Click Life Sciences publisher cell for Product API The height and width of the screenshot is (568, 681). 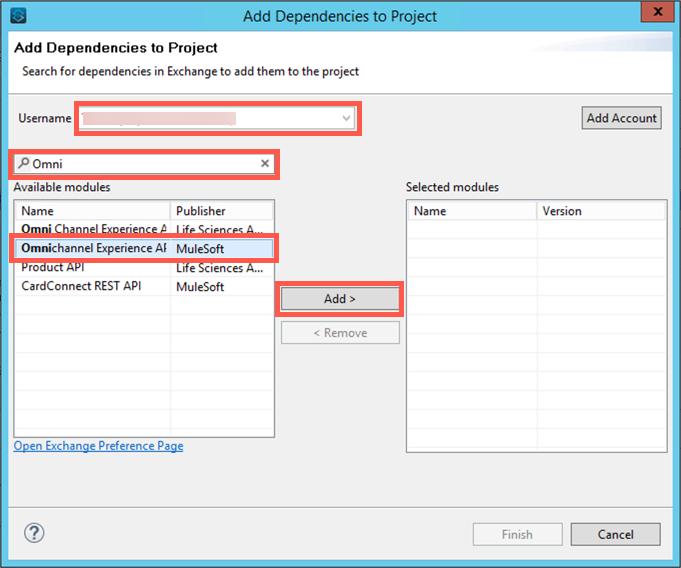(x=219, y=268)
